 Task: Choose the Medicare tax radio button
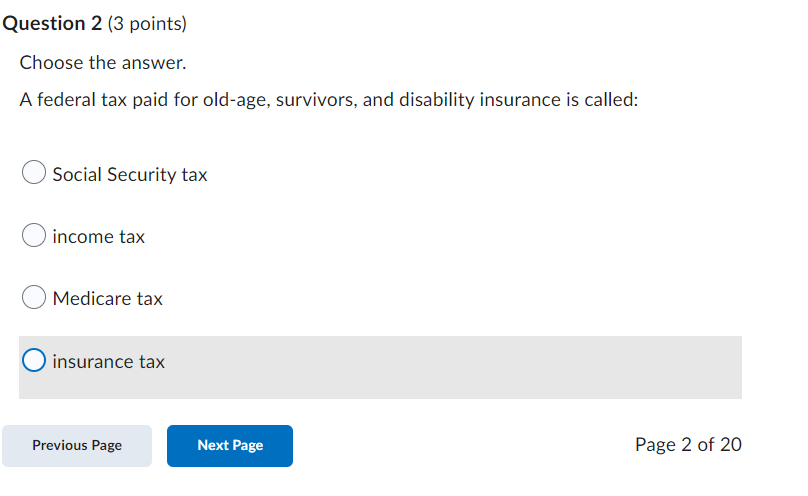click(34, 299)
